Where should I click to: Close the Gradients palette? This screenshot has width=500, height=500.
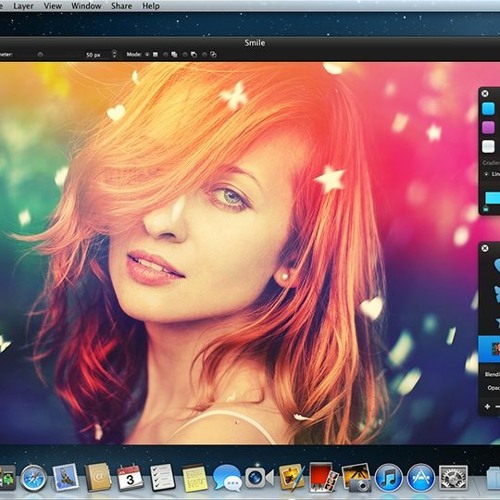click(x=485, y=93)
